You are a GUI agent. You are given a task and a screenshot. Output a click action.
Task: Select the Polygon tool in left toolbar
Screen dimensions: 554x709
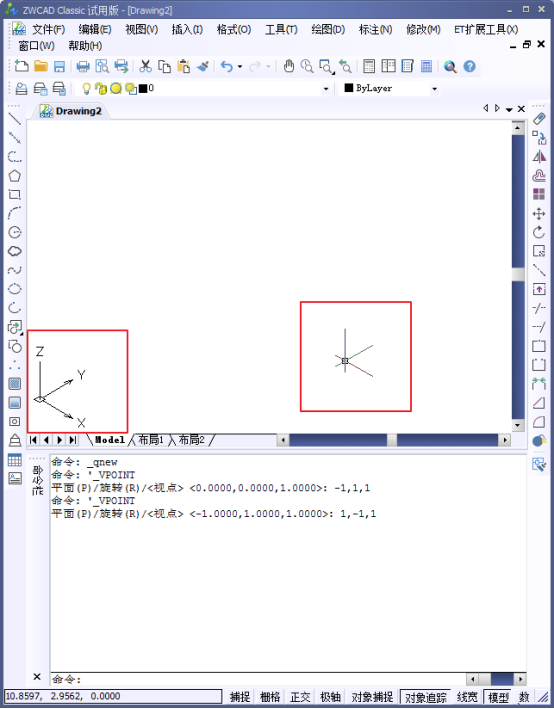[x=14, y=175]
